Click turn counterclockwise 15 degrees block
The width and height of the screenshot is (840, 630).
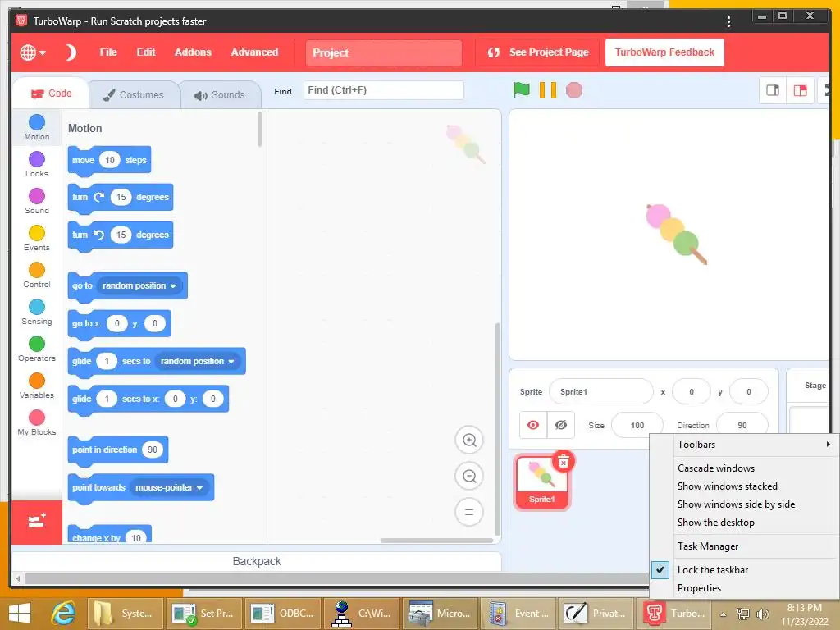coord(121,235)
